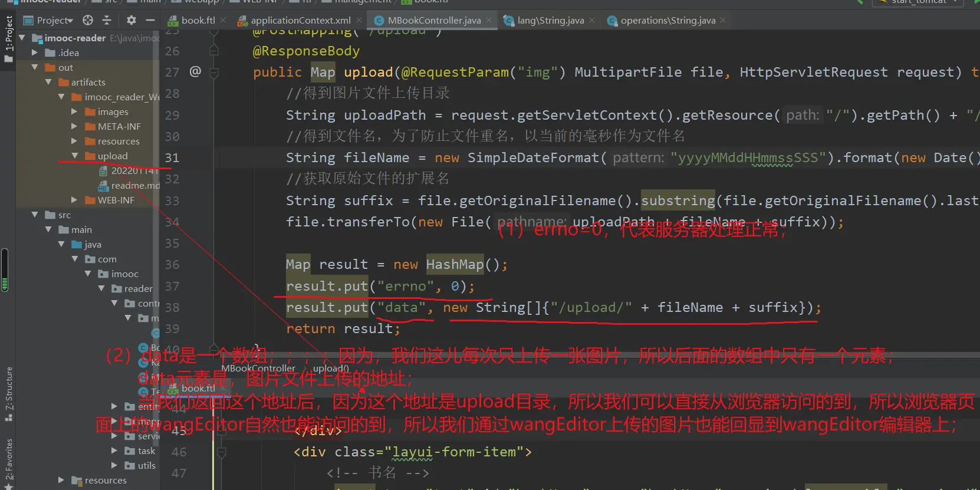Expand the WEB-INF folder
The image size is (980, 490).
(x=74, y=200)
